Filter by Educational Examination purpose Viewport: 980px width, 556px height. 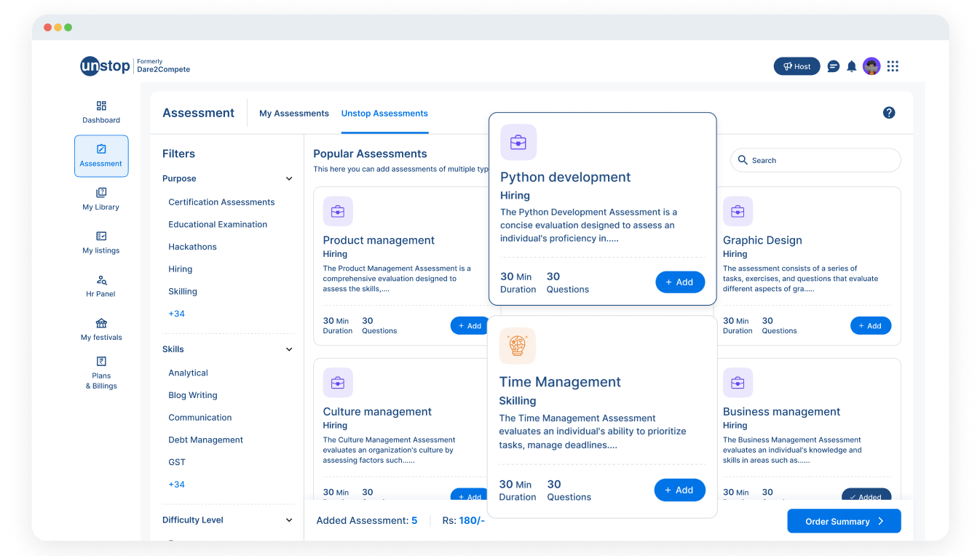(218, 225)
